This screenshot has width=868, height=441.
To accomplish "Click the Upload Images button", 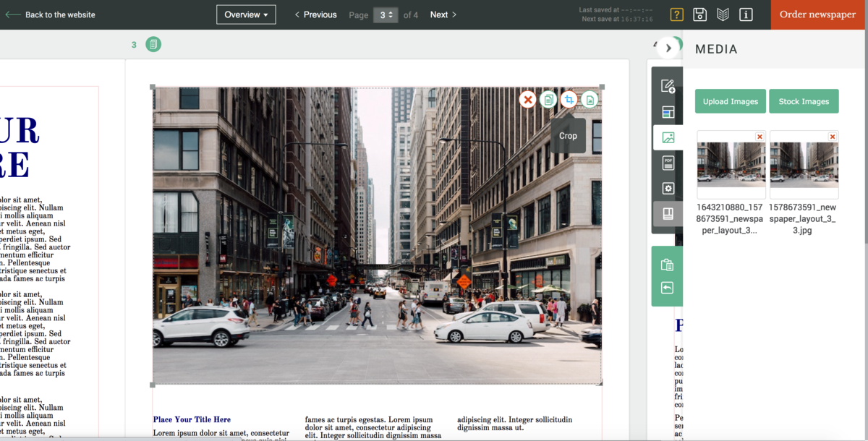I will click(x=730, y=101).
